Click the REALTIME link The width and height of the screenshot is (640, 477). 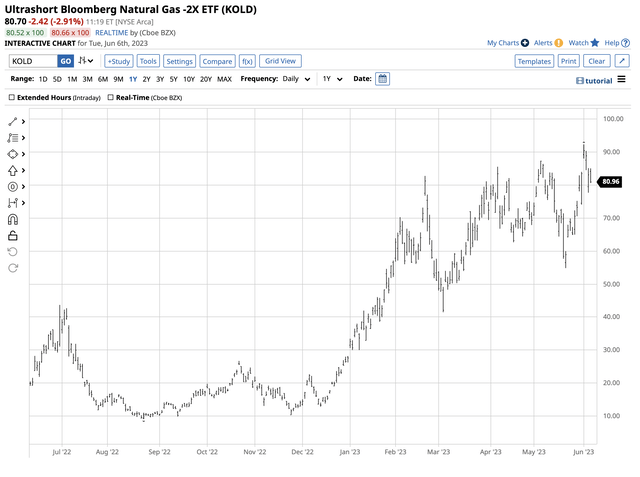(x=111, y=33)
